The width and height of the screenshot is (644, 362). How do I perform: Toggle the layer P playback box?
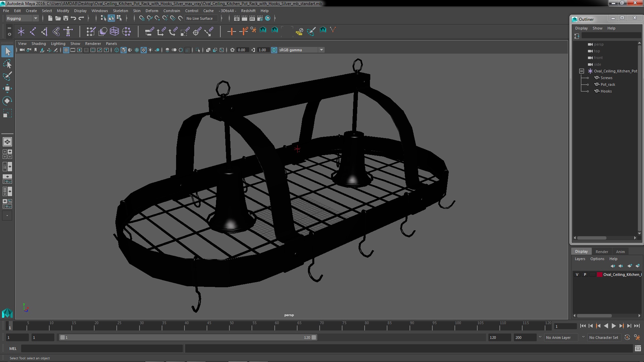tap(585, 275)
